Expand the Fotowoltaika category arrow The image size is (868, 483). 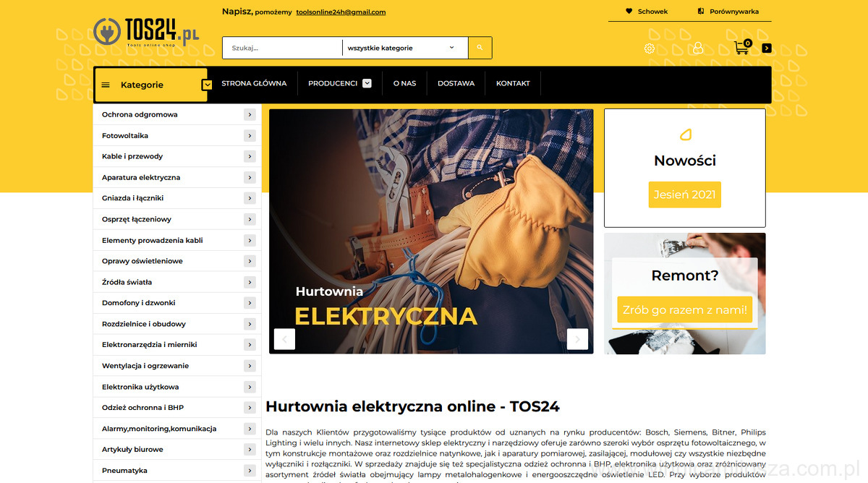coord(250,135)
